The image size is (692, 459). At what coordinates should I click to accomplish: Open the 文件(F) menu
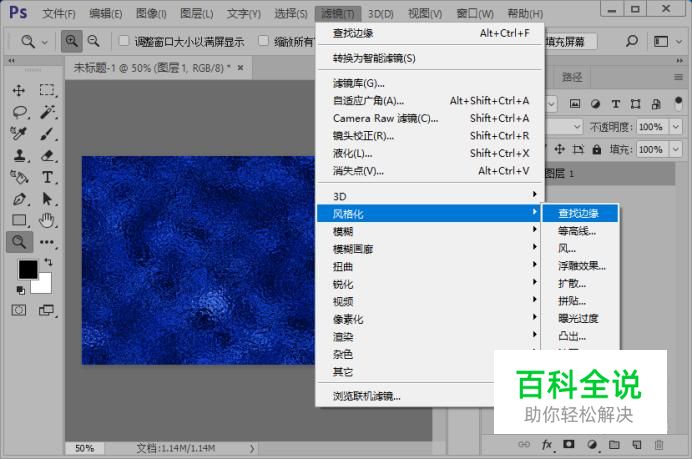(59, 14)
